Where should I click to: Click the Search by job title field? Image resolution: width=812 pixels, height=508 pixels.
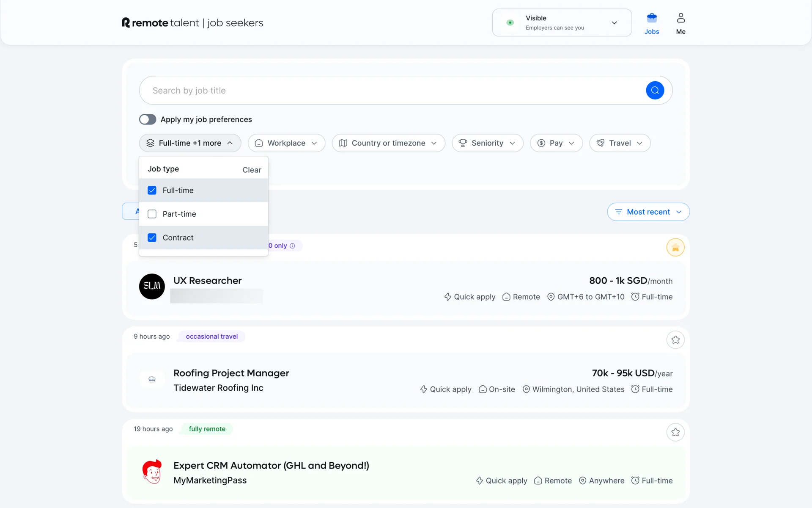point(389,91)
